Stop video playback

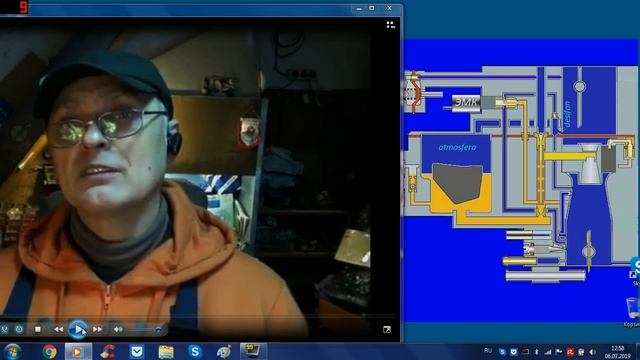coord(38,329)
